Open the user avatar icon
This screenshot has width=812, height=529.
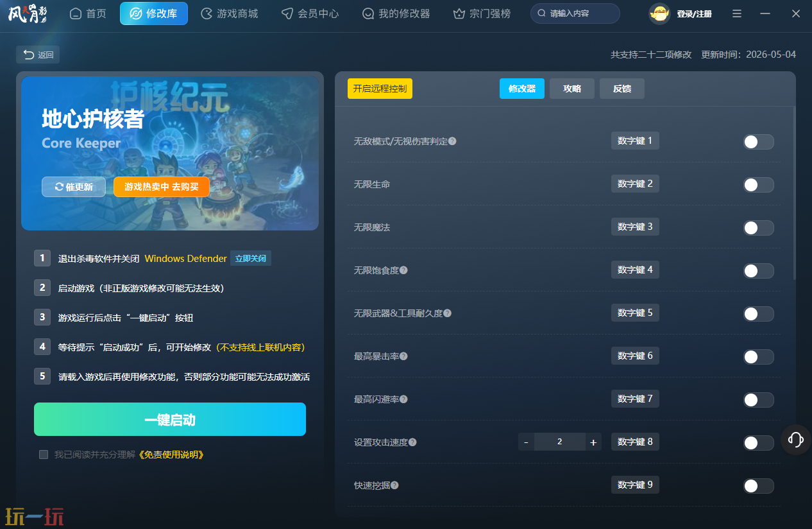[x=659, y=13]
